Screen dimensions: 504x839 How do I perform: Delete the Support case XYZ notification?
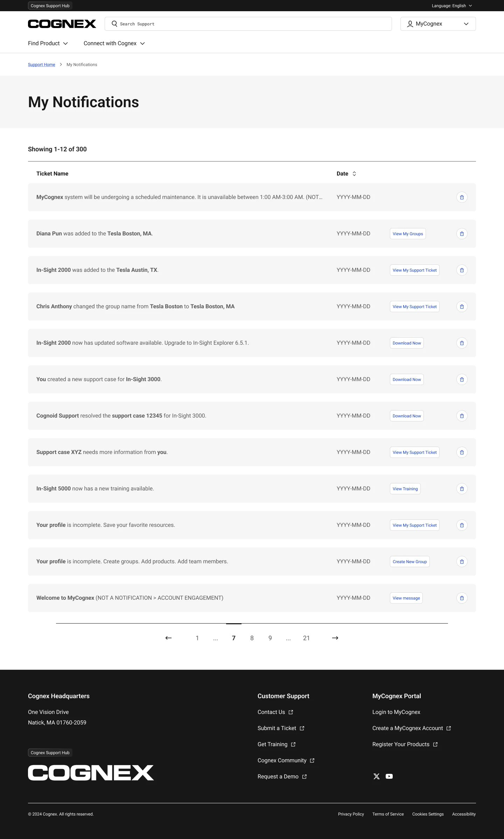coord(462,452)
